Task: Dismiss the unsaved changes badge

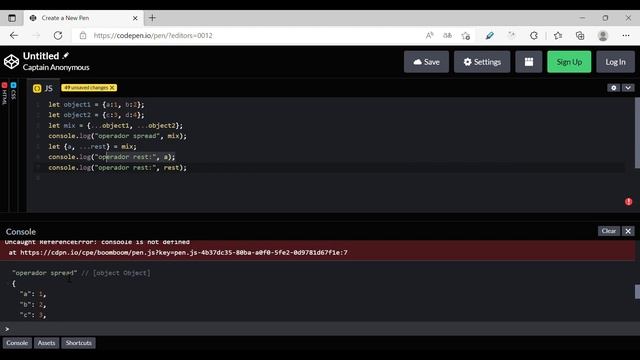Action: (112, 88)
